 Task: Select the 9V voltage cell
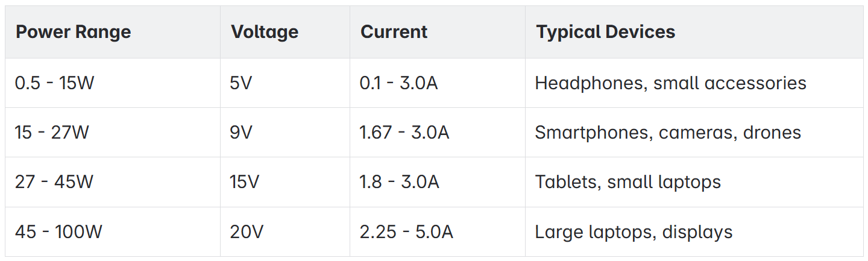tap(241, 133)
